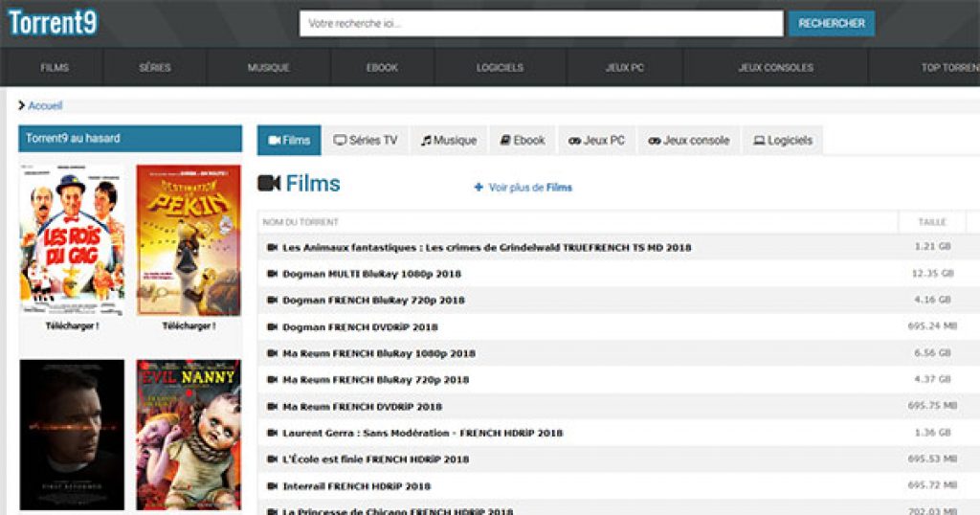Open 'Ma Reum FRENCH BluRay 1080p 2018' torrent
Viewport: 980px width, 515px height.
point(379,353)
